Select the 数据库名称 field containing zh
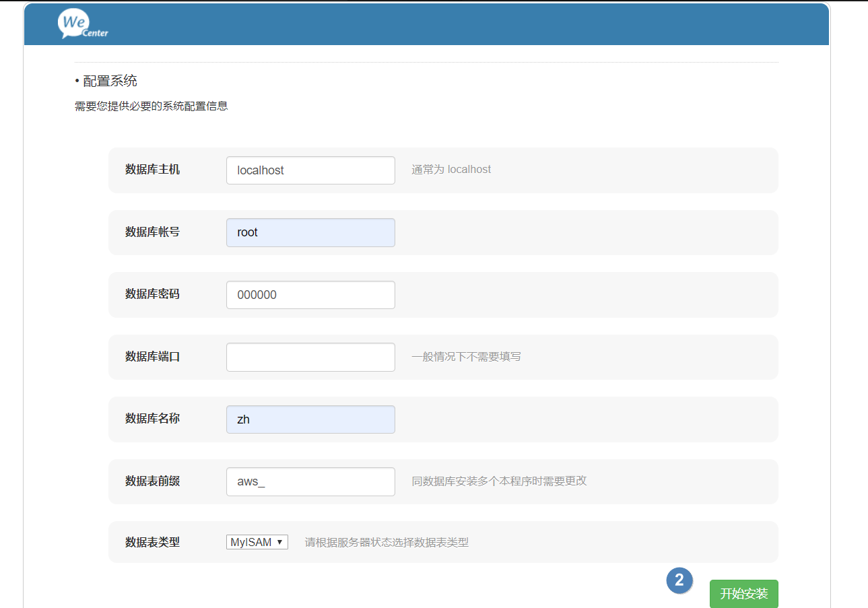Image resolution: width=868 pixels, height=608 pixels. click(x=310, y=419)
